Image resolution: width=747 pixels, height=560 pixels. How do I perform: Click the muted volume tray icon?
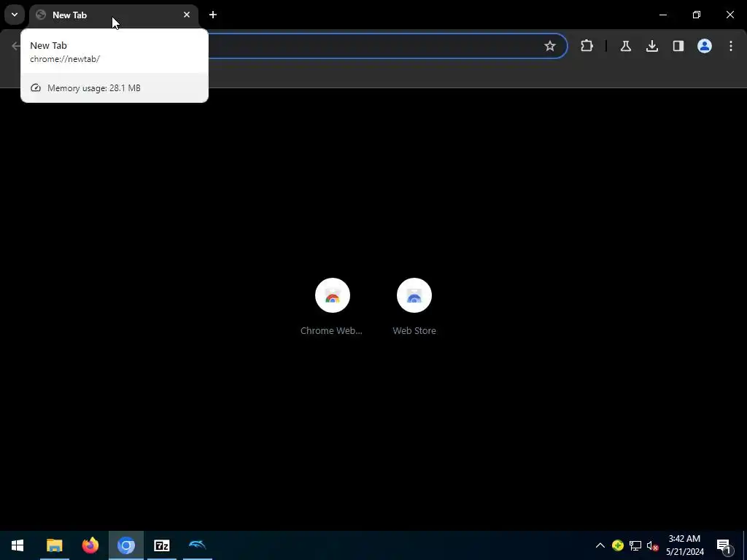pos(652,545)
